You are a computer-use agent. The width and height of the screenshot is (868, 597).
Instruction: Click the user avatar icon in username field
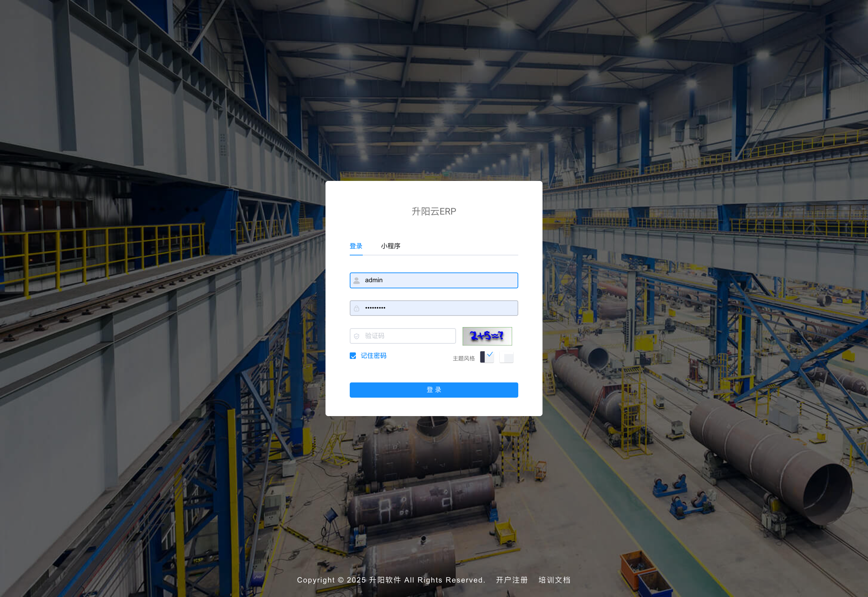pos(356,280)
